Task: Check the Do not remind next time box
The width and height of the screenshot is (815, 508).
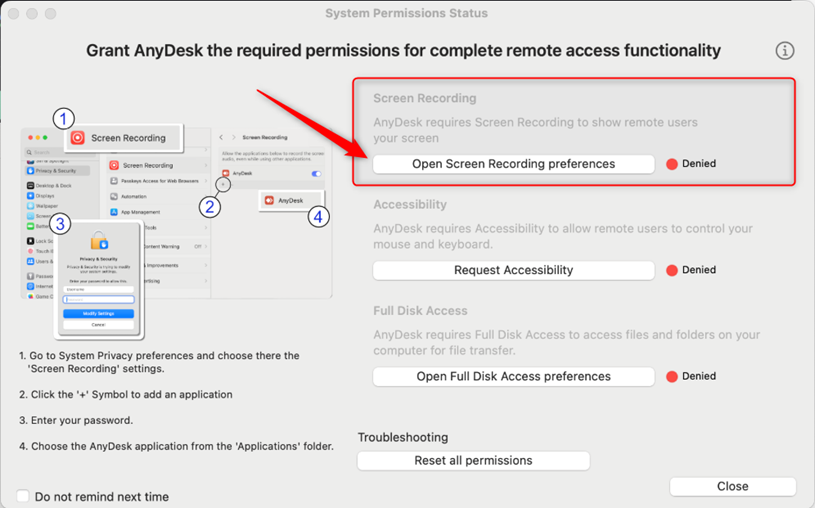Action: click(23, 496)
